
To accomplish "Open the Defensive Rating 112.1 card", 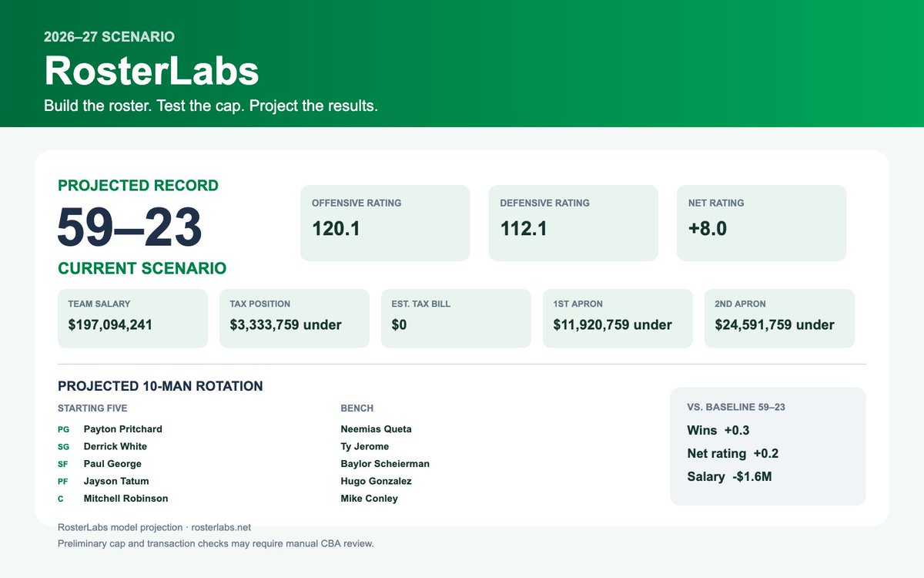I will (x=574, y=223).
